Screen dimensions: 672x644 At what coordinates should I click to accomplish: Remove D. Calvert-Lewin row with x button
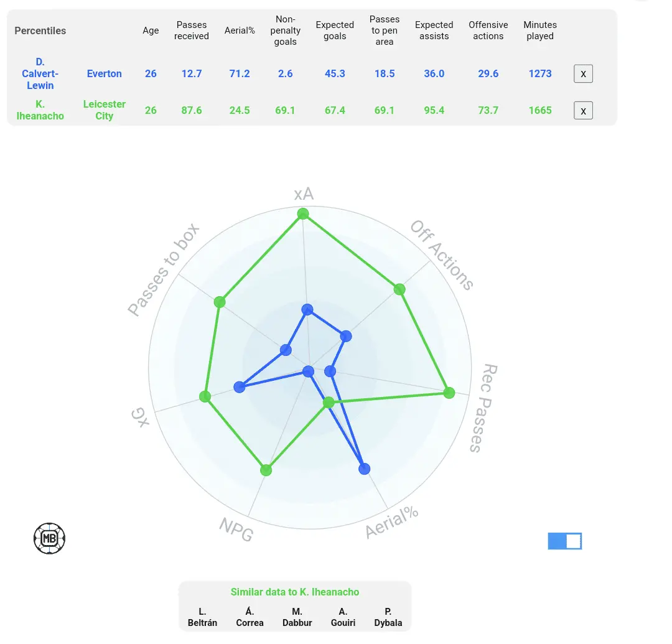coord(583,73)
